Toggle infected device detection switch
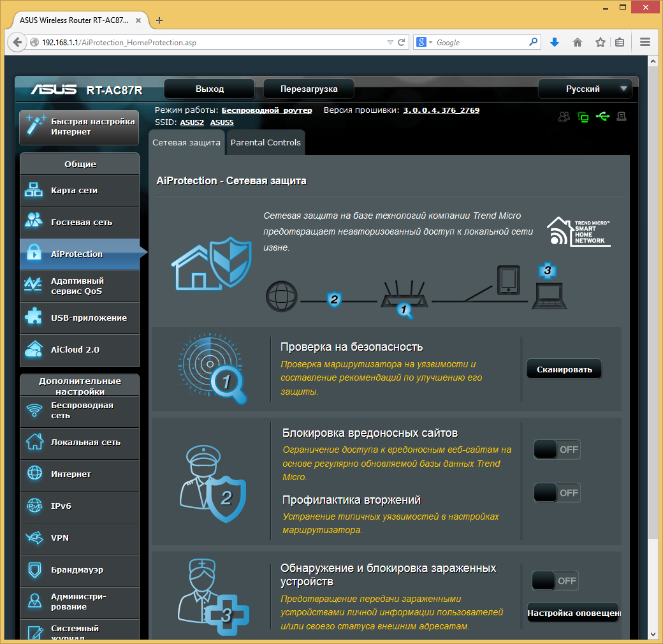 (555, 581)
